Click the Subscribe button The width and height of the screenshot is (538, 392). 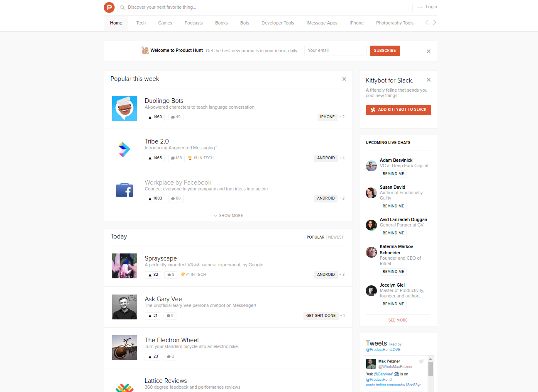pyautogui.click(x=385, y=51)
